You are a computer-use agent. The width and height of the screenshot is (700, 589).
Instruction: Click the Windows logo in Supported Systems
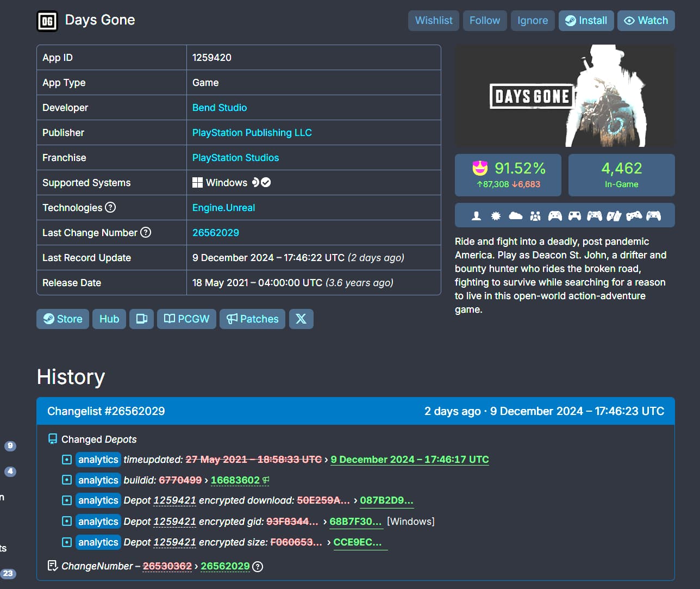[197, 182]
